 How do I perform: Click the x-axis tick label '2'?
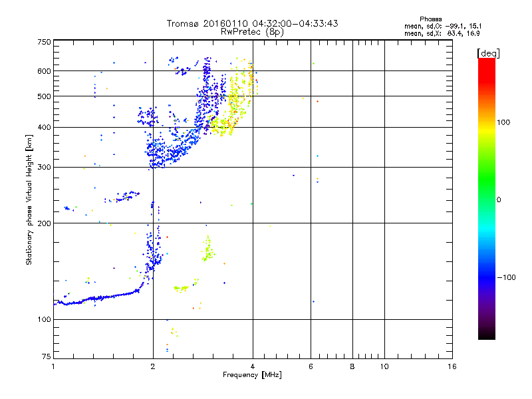point(153,366)
